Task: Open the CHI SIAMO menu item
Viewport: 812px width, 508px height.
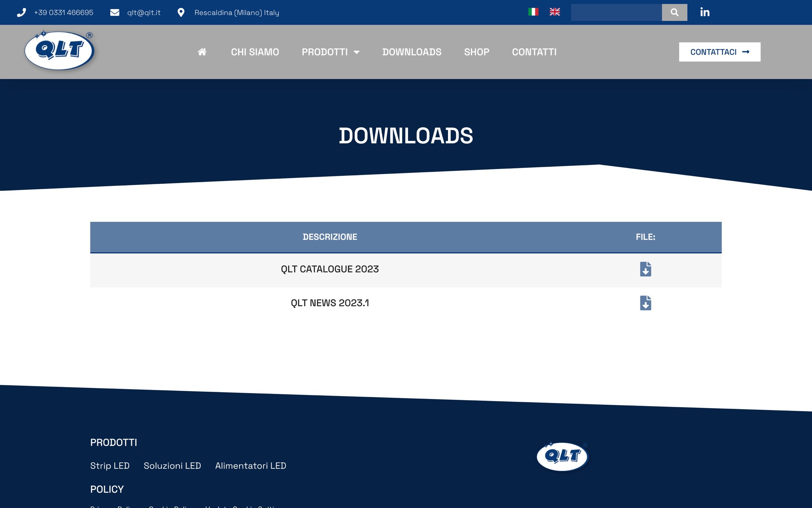Action: (x=255, y=52)
